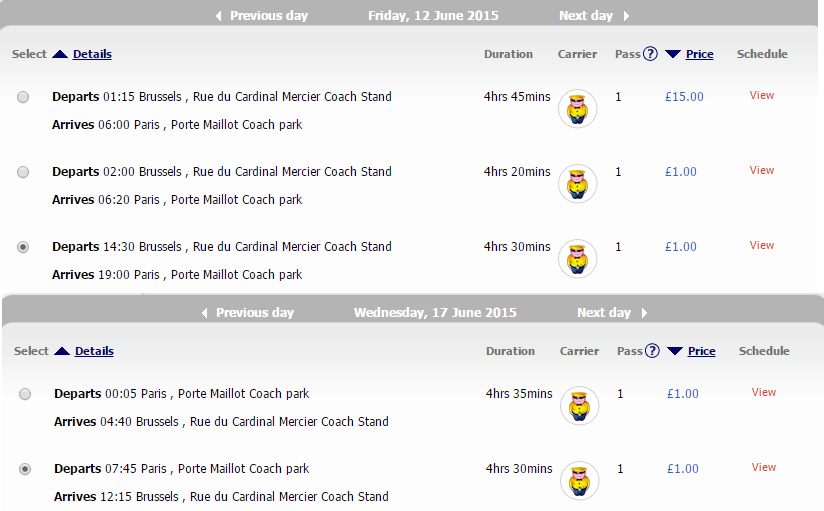View schedule for the 07:45 Paris departure
Image resolution: width=824 pixels, height=511 pixels.
pyautogui.click(x=764, y=467)
